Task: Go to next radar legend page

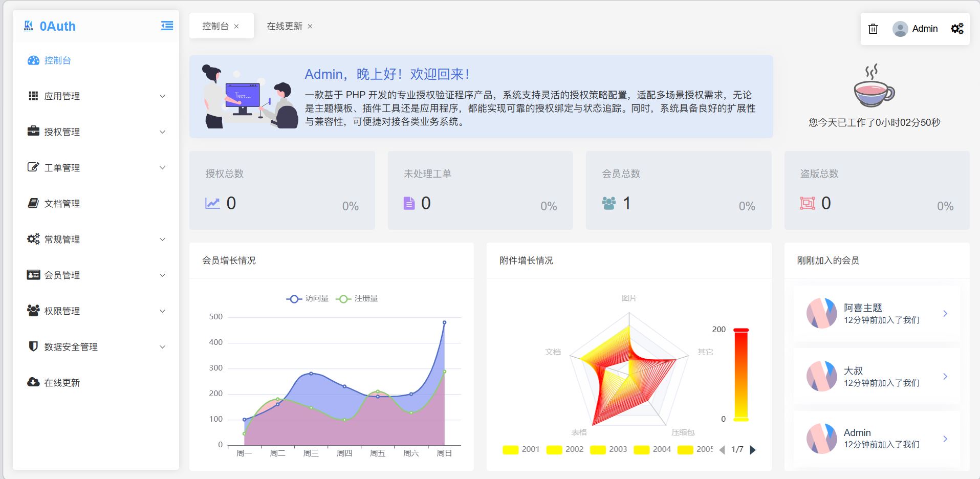Action: click(x=752, y=450)
